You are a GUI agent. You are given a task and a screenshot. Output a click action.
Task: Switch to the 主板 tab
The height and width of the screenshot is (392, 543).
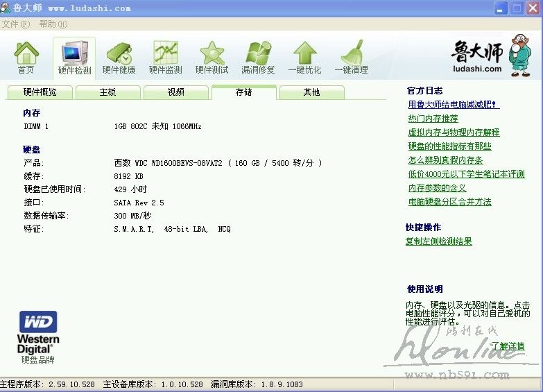(107, 92)
